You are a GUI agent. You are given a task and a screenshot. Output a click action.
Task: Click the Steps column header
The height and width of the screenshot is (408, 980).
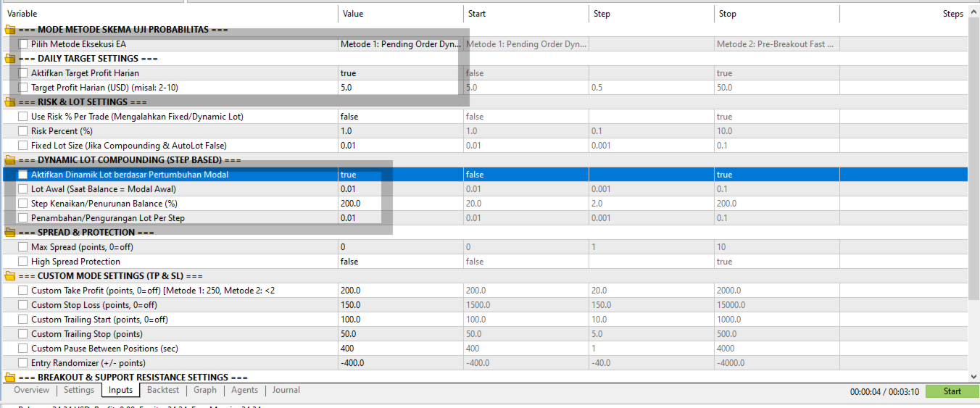[x=903, y=14]
